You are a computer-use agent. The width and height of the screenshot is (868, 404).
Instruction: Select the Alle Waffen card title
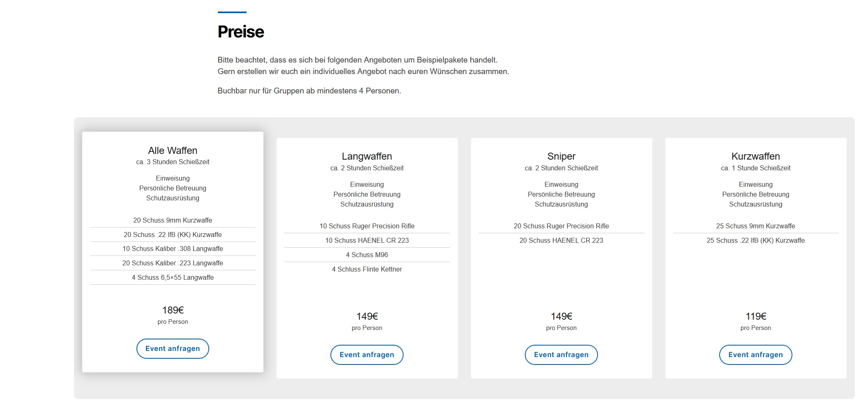[173, 151]
